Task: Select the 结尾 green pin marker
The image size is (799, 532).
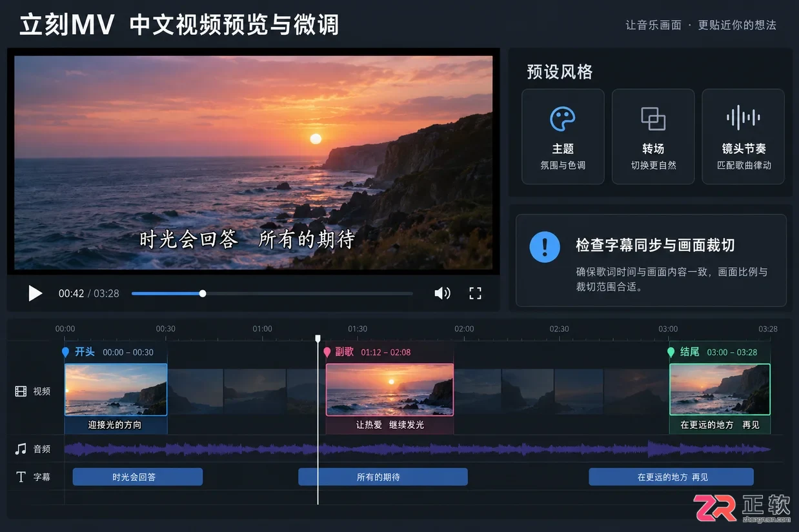Action: pos(671,352)
